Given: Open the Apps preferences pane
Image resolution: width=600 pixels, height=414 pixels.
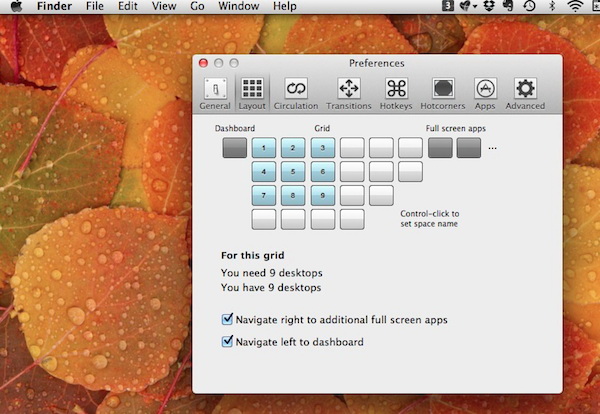Looking at the screenshot, I should coord(485,94).
